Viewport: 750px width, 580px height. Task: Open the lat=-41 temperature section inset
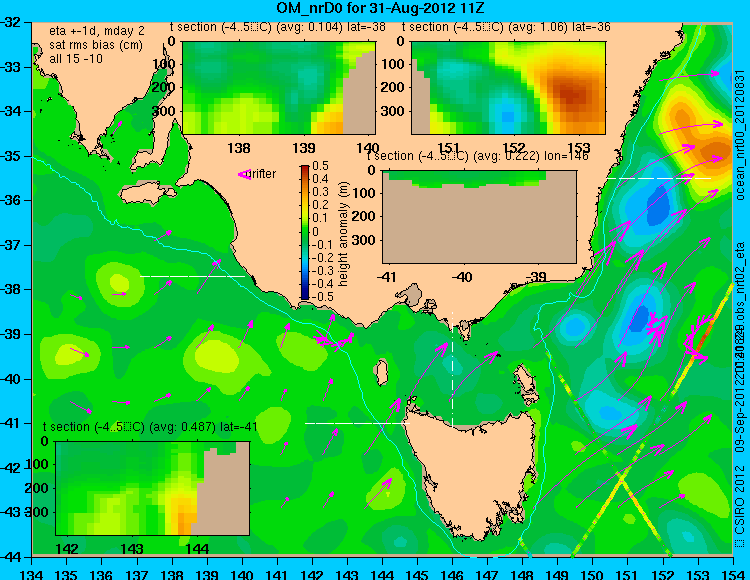(153, 488)
